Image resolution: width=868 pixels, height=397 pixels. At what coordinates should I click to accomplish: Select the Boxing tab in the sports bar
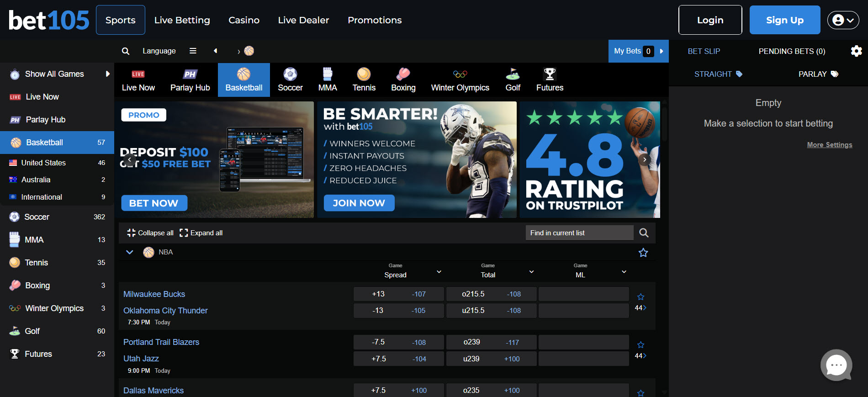[403, 80]
